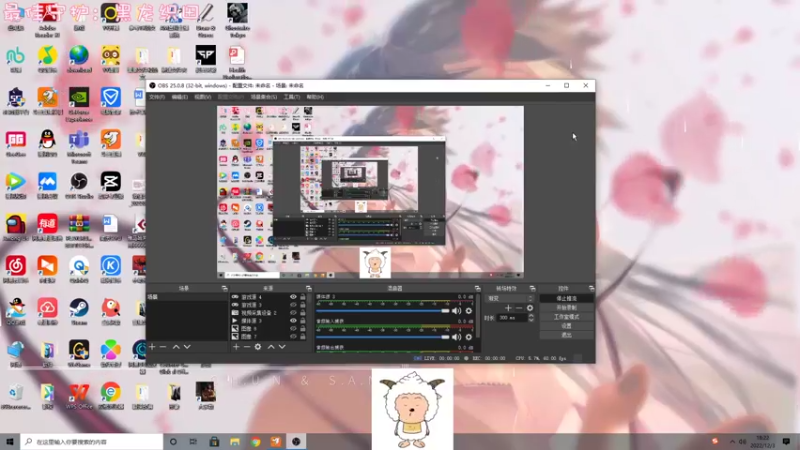Remove the selected scene with the minus icon
800x450 pixels.
pos(163,347)
